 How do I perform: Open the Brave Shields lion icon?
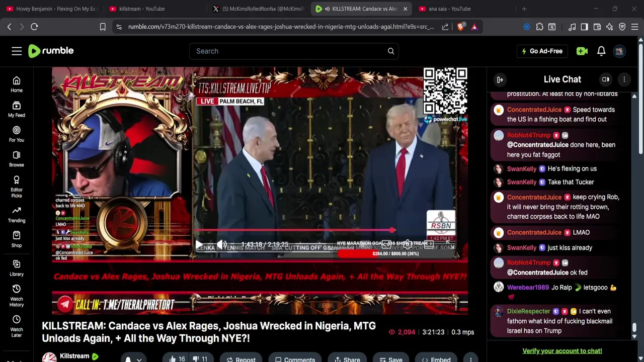point(460,27)
